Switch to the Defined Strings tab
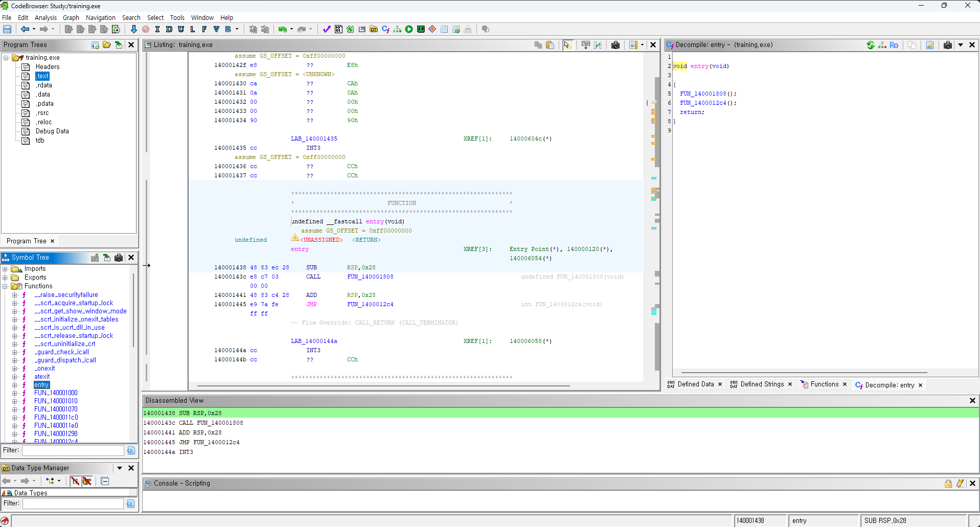980x527 pixels. point(762,384)
